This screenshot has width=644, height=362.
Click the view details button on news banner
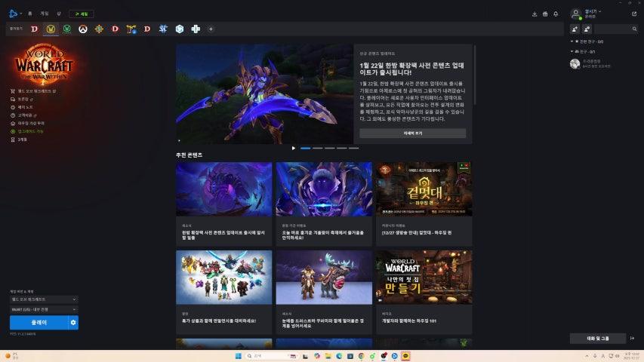(x=413, y=133)
